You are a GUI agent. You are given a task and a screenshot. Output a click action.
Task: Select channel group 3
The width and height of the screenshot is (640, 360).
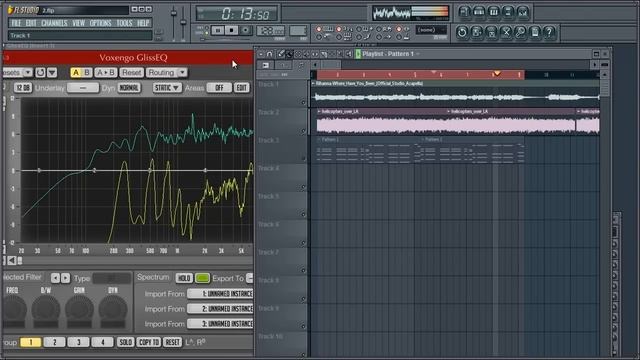click(x=78, y=342)
